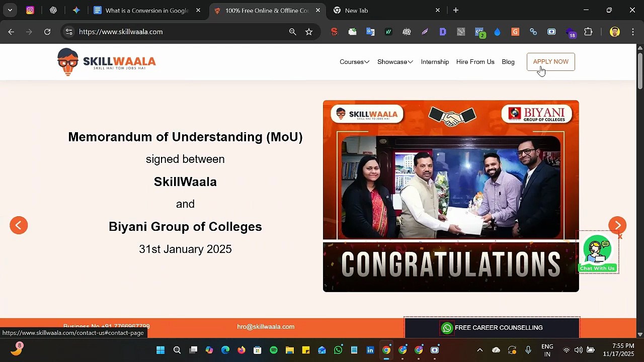Open Spotify from the taskbar
Screen dimensions: 644x362
pyautogui.click(x=274, y=350)
